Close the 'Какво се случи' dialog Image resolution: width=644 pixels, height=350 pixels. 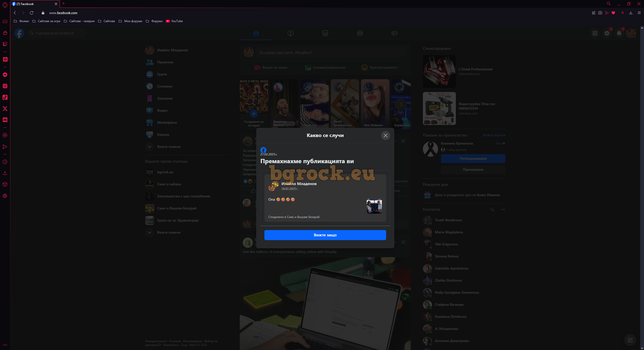pos(385,136)
